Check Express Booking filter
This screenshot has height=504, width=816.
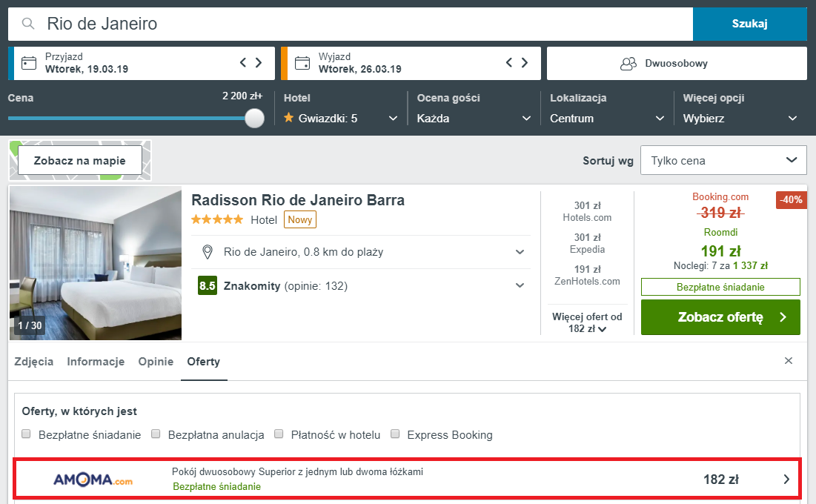pos(395,434)
